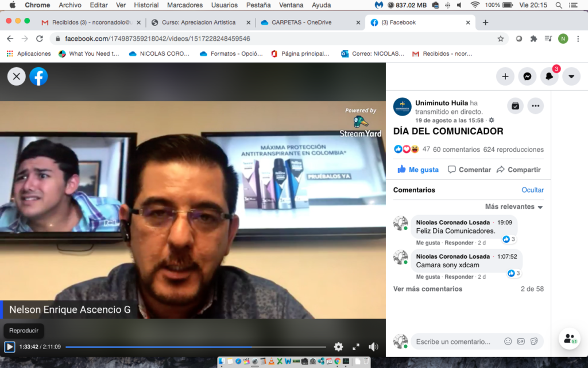Enter fullscreen video mode
Viewport: 588px width, 368px height.
pyautogui.click(x=356, y=347)
